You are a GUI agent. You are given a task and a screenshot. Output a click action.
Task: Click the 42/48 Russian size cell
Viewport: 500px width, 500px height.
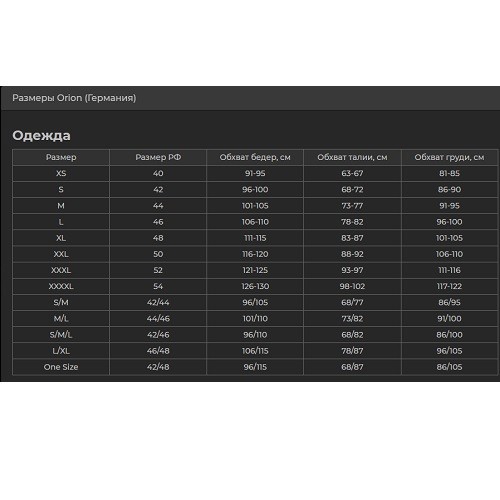pyautogui.click(x=158, y=367)
